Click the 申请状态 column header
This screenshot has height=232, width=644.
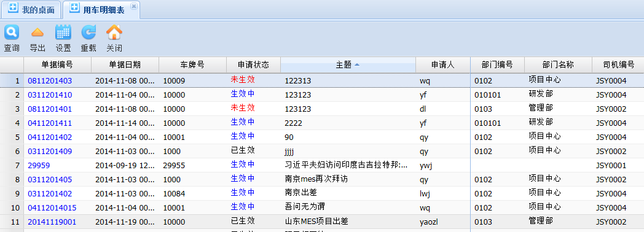click(253, 65)
